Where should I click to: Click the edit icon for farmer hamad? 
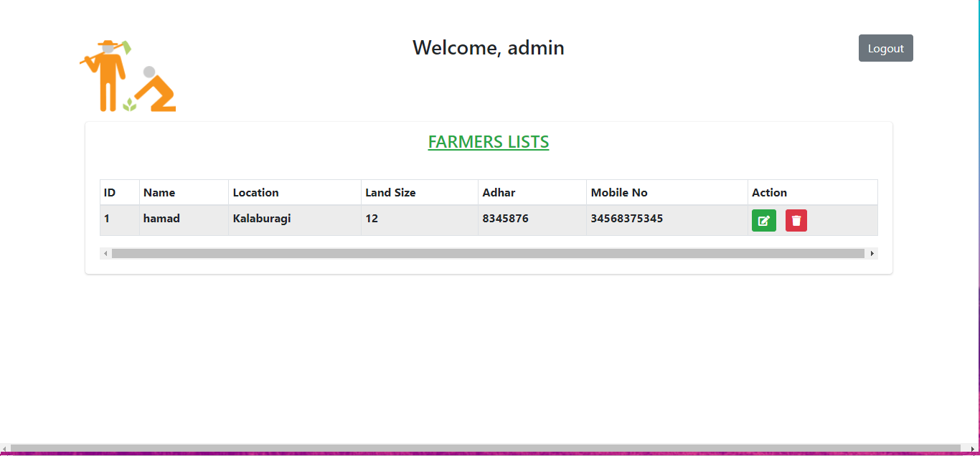pyautogui.click(x=763, y=220)
